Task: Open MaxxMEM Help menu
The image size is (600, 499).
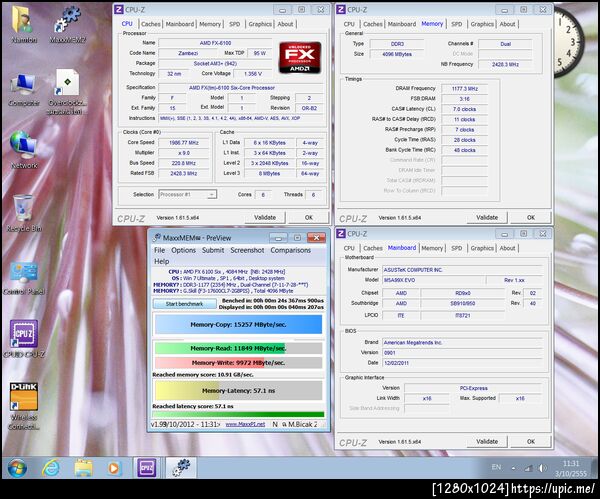Action: pos(161,261)
